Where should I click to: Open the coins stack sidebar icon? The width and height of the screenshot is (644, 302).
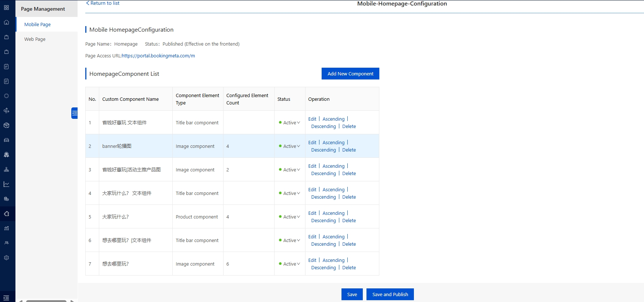[6, 199]
